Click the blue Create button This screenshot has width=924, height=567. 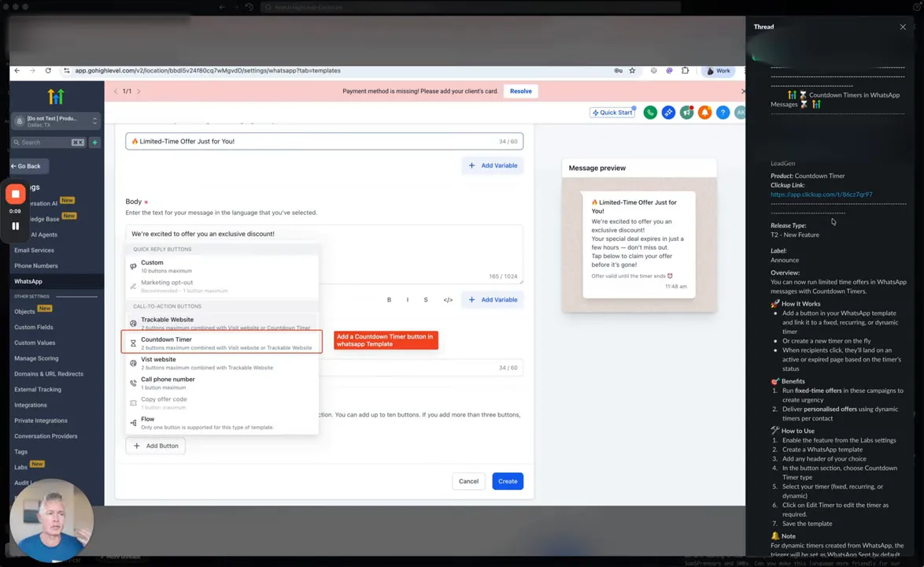[x=508, y=481]
